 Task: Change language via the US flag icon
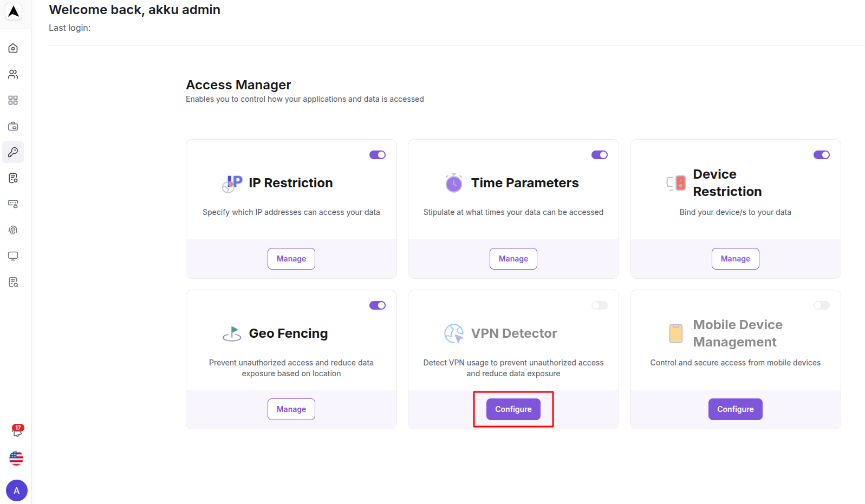tap(16, 459)
